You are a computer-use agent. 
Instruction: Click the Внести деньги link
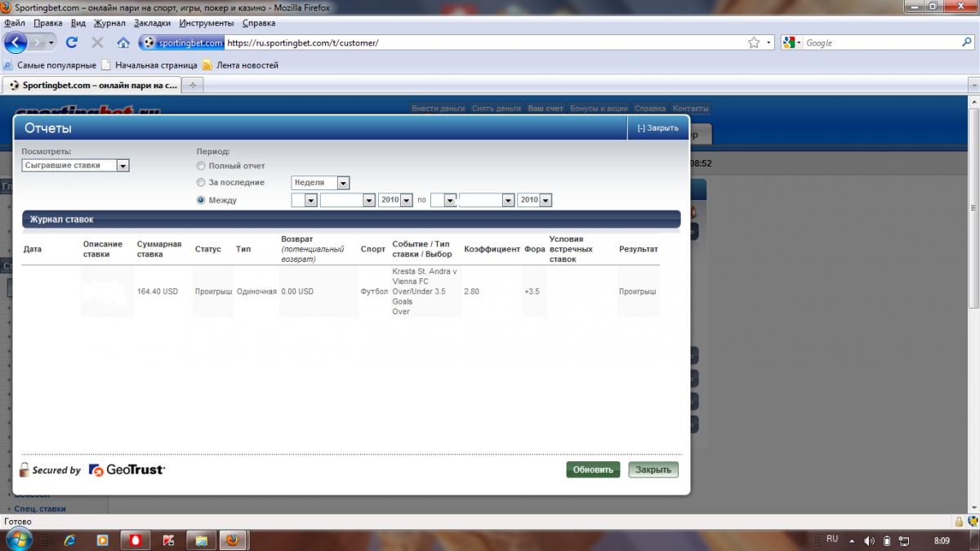point(439,109)
